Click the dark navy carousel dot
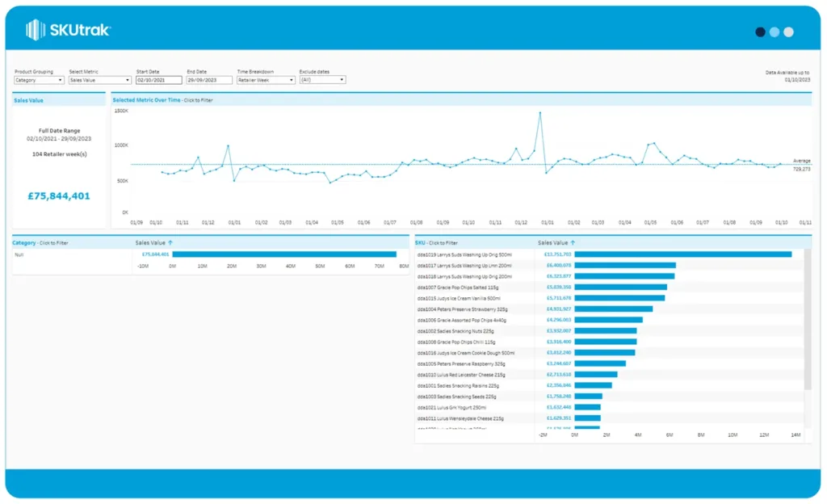The width and height of the screenshot is (827, 504). pos(760,32)
